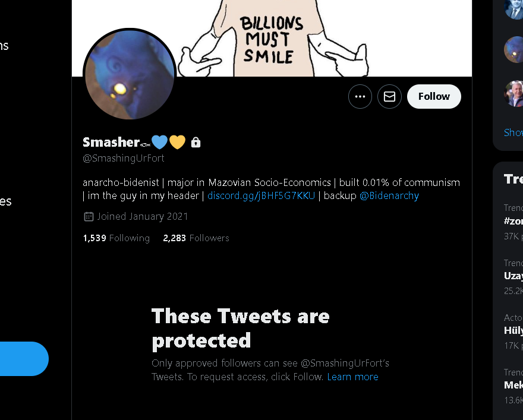
Task: Open the Show more link in suggestions
Action: [513, 132]
